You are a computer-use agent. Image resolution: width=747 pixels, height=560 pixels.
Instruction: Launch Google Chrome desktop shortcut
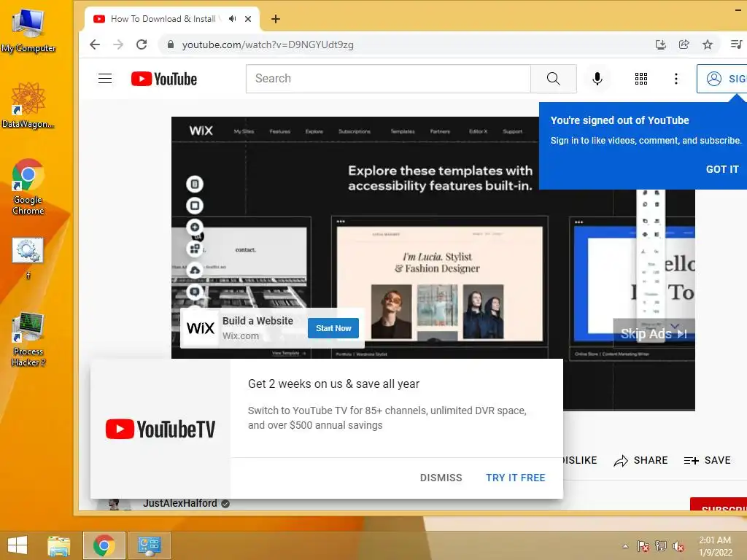tap(28, 187)
